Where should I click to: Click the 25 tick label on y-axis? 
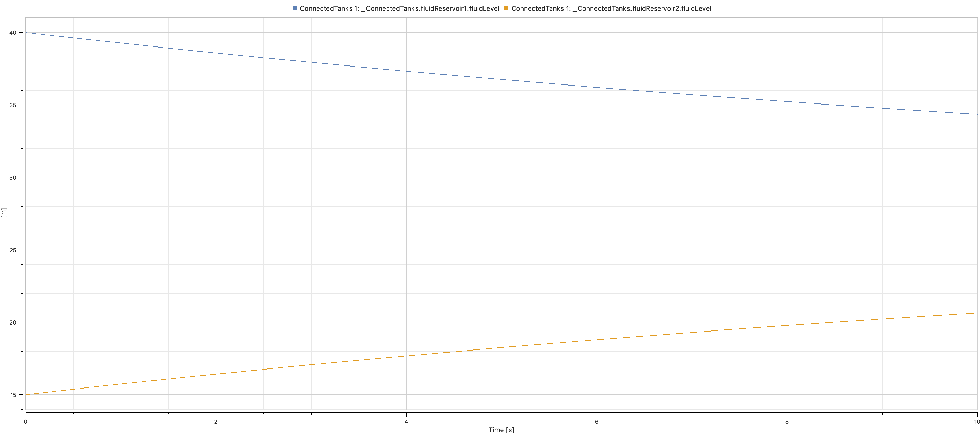point(13,250)
